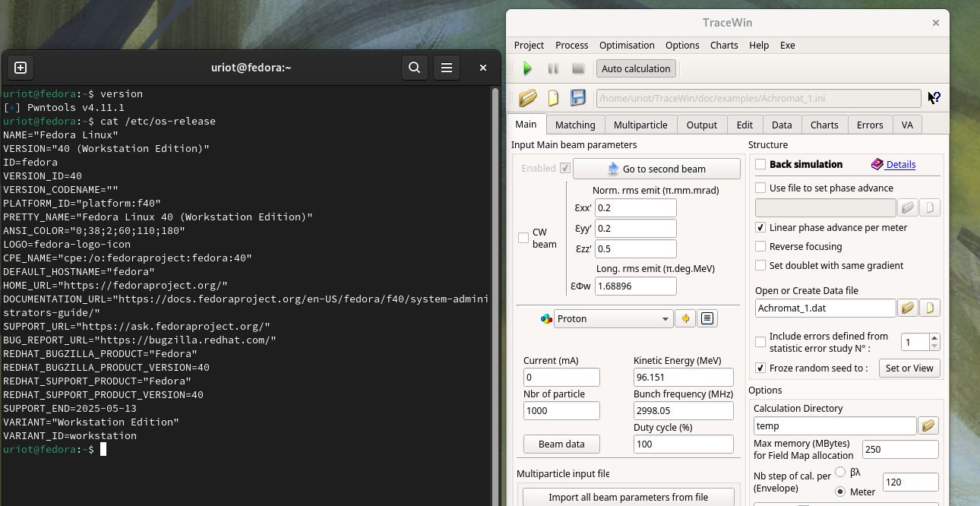Open a project using the toolbar folder icon

point(528,98)
